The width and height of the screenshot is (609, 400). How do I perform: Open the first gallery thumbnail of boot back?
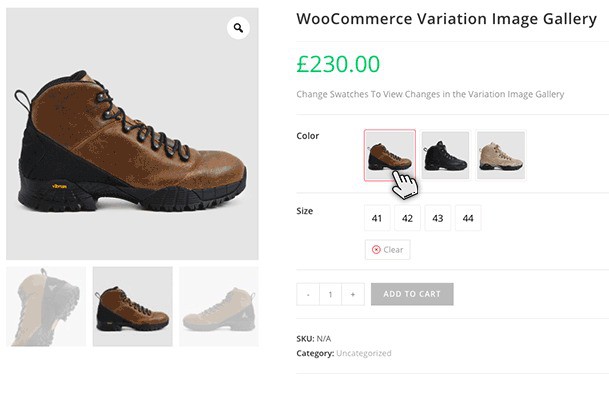[x=46, y=306]
